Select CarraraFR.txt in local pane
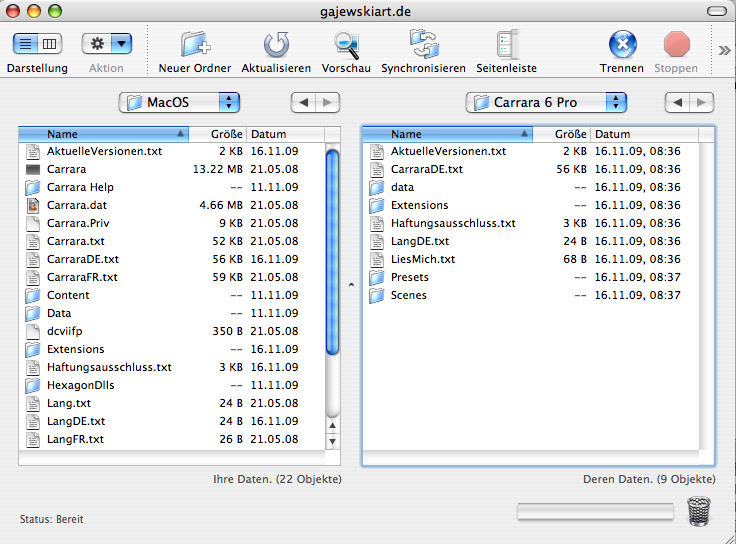This screenshot has height=544, width=736. tap(172, 277)
